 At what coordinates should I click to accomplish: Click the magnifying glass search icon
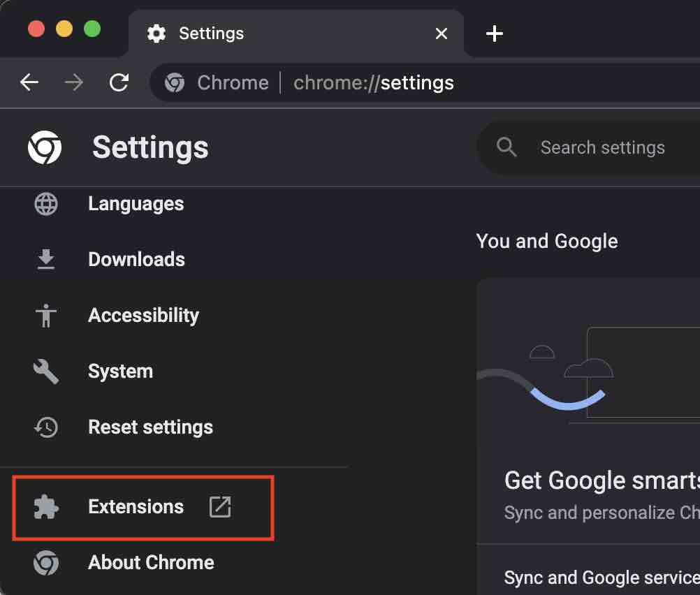click(506, 147)
